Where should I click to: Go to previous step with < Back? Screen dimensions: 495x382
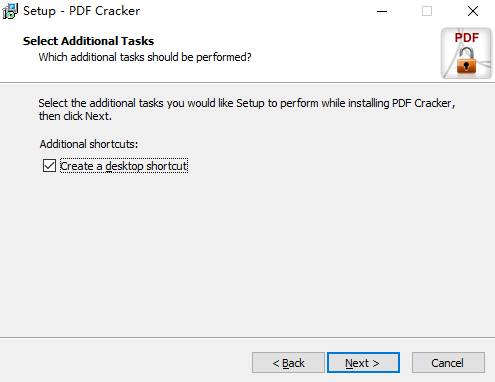(x=288, y=362)
